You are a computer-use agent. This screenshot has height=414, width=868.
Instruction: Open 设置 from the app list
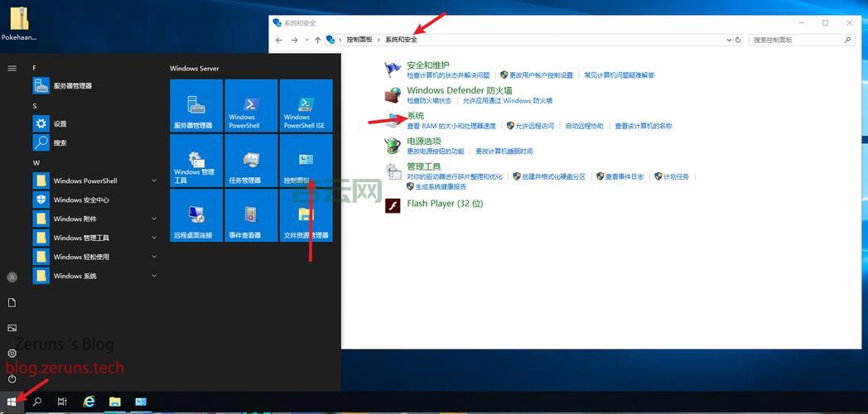pos(60,123)
